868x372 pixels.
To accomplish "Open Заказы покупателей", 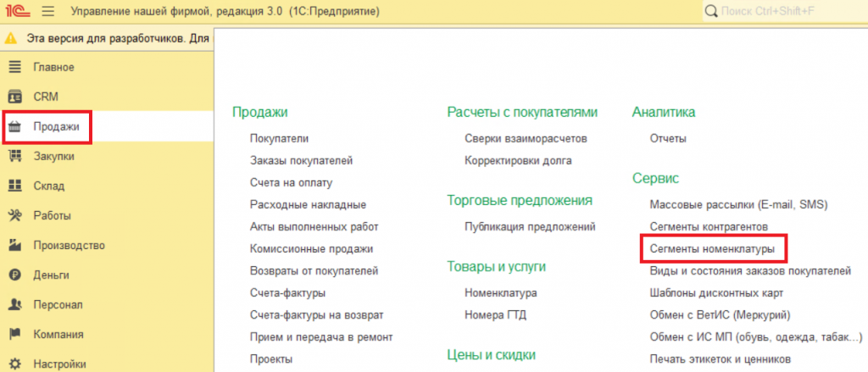I will (302, 160).
